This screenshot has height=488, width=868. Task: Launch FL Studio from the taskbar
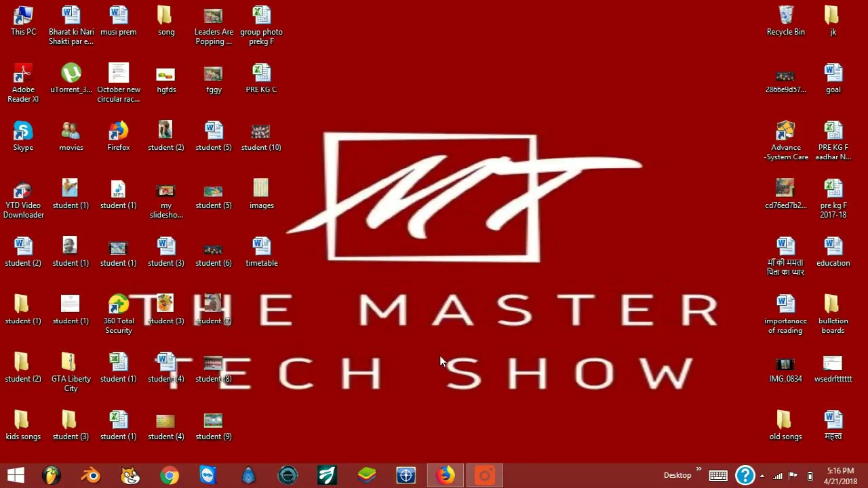click(52, 475)
